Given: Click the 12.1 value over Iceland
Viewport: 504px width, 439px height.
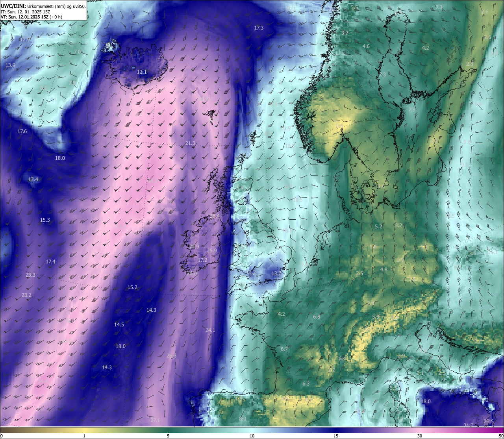Looking at the screenshot, I should tap(142, 72).
